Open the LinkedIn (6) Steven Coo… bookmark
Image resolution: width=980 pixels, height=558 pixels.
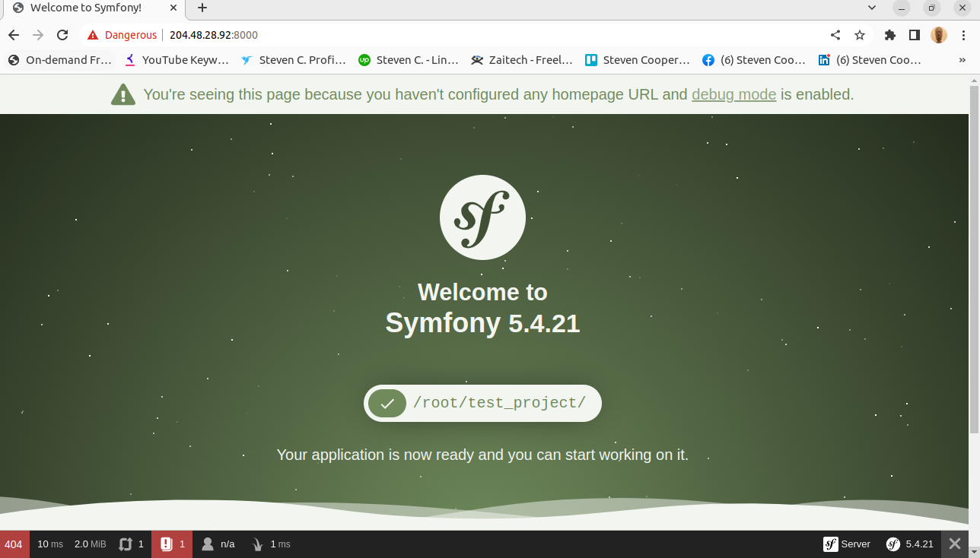coord(870,60)
